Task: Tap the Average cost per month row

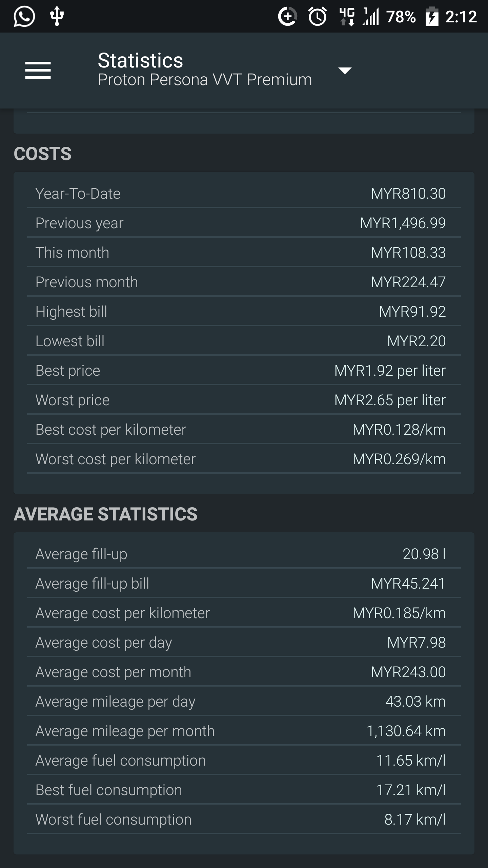Action: (x=244, y=672)
